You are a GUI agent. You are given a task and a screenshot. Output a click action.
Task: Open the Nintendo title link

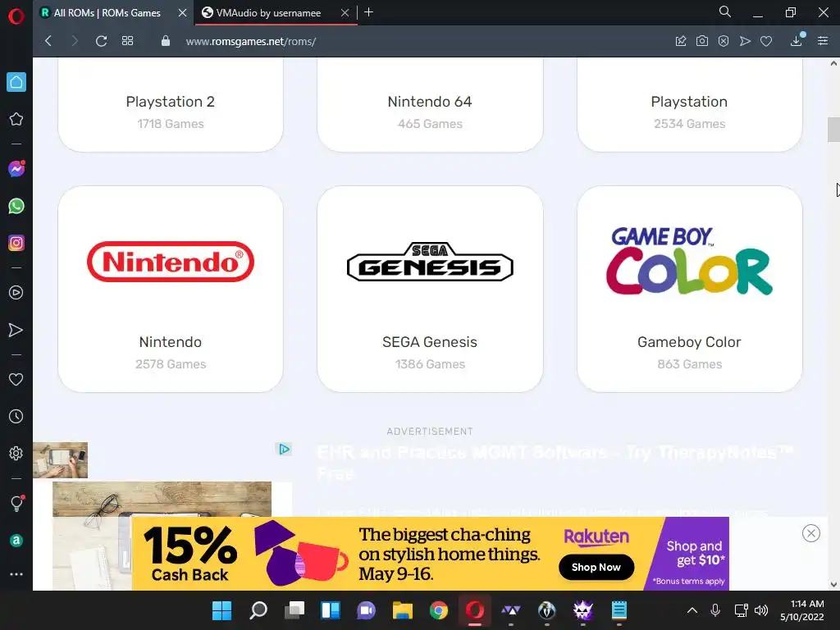pyautogui.click(x=171, y=342)
